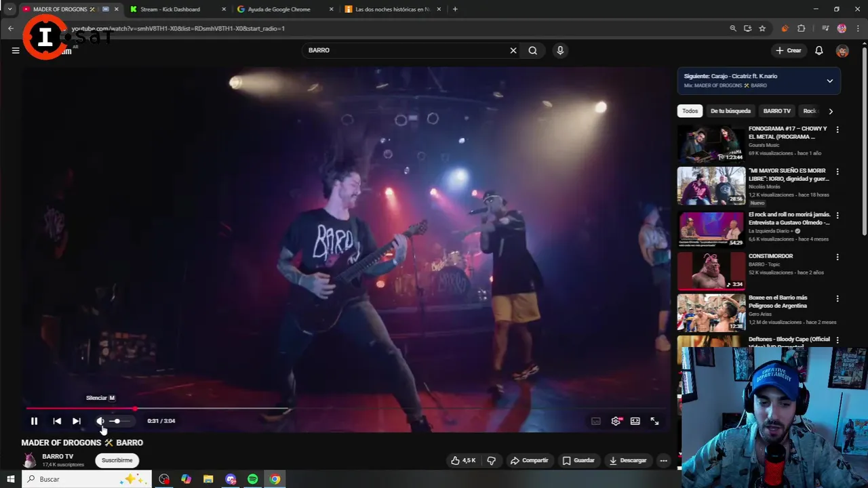
Task: Open a new browser tab
Action: click(455, 9)
